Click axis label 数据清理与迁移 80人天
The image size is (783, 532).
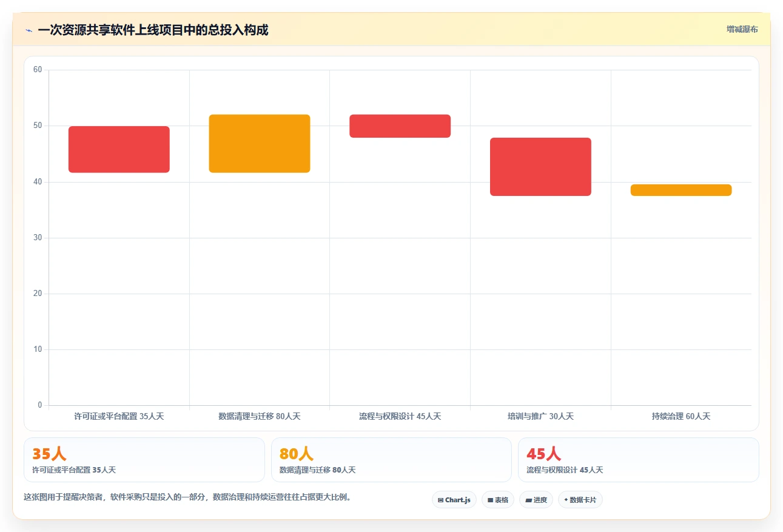coord(260,416)
